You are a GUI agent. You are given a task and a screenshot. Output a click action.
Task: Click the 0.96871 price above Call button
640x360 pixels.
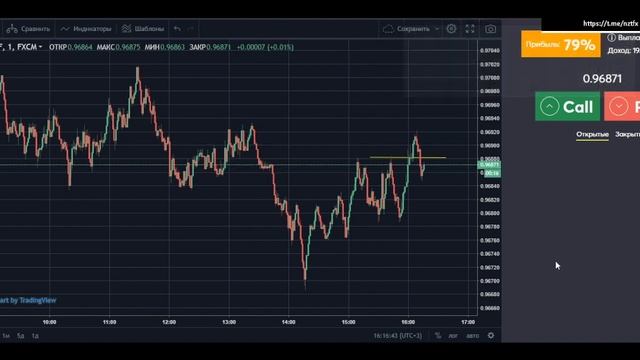click(x=602, y=79)
